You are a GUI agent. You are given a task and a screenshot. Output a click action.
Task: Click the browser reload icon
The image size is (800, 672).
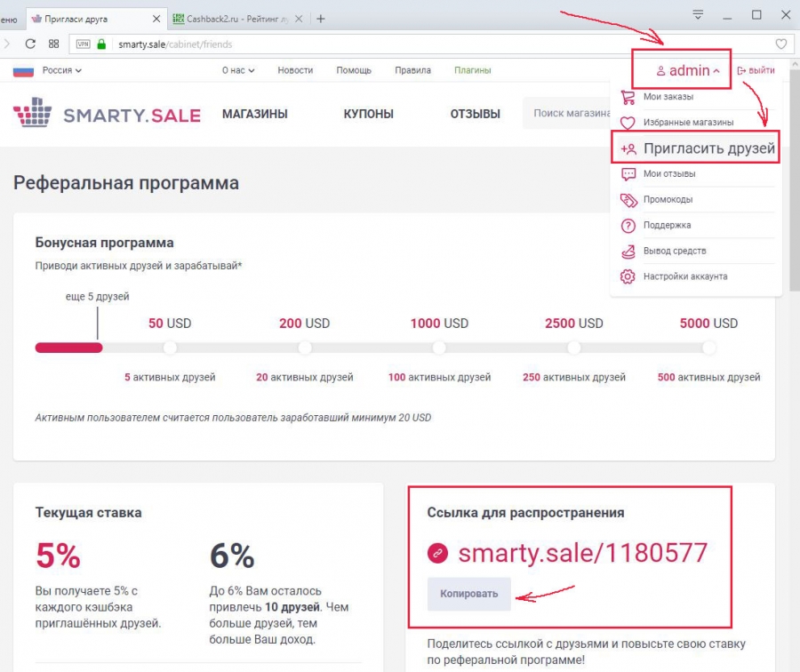coord(30,44)
